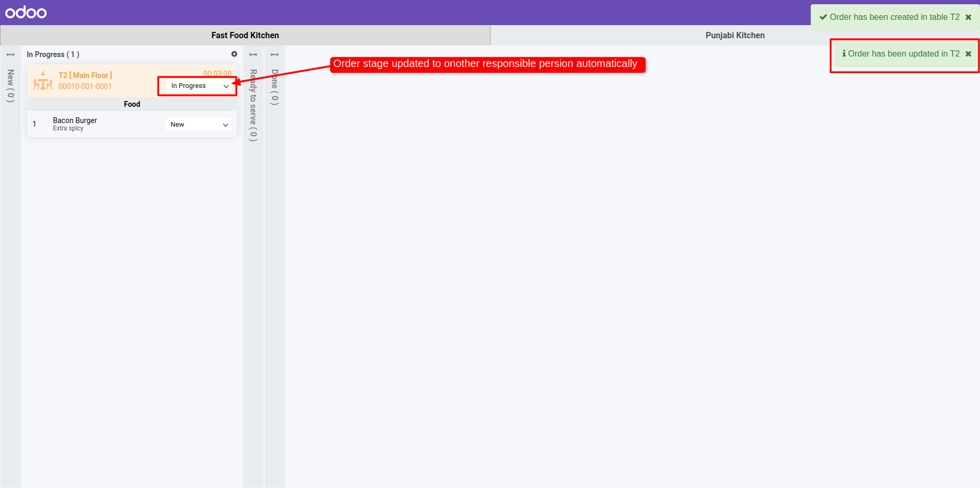The image size is (980, 488).
Task: Click order number 00010-001-0001
Action: coord(85,86)
